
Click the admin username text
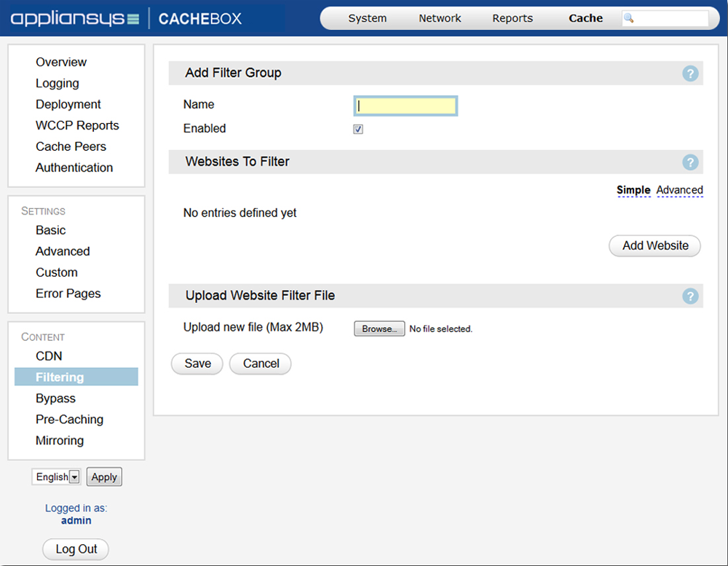(x=76, y=520)
